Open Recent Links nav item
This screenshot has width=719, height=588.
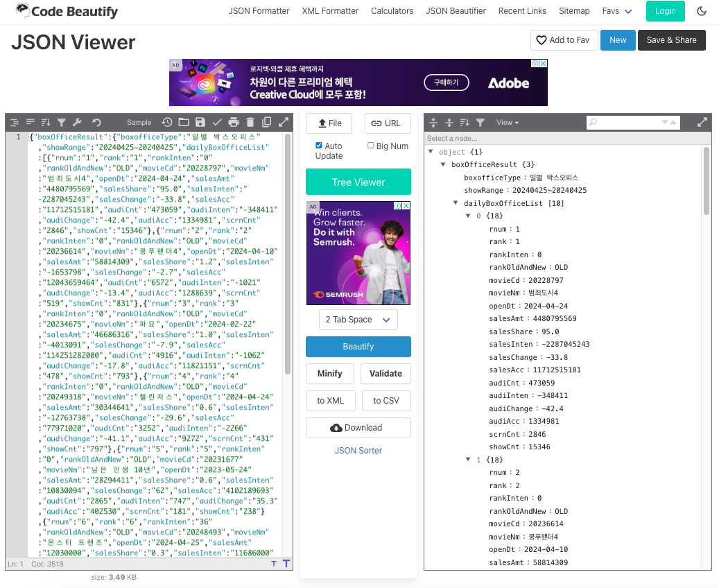(522, 11)
